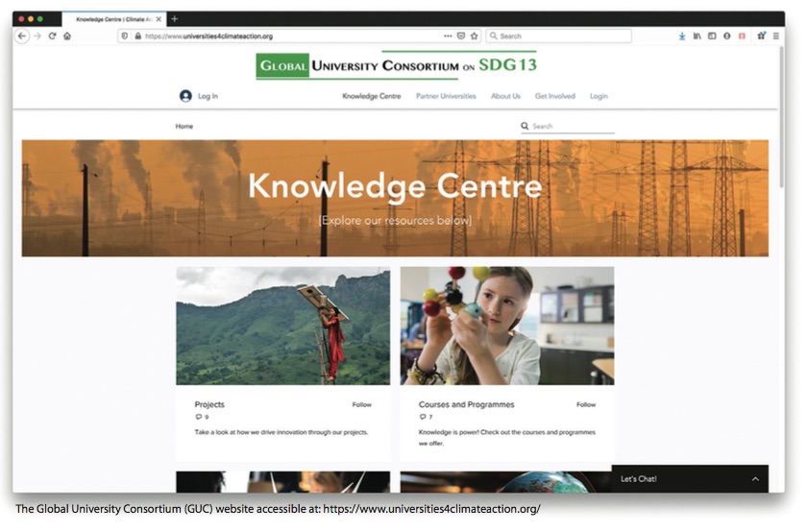The width and height of the screenshot is (807, 532).
Task: Open the browser home page icon
Action: coord(67,36)
